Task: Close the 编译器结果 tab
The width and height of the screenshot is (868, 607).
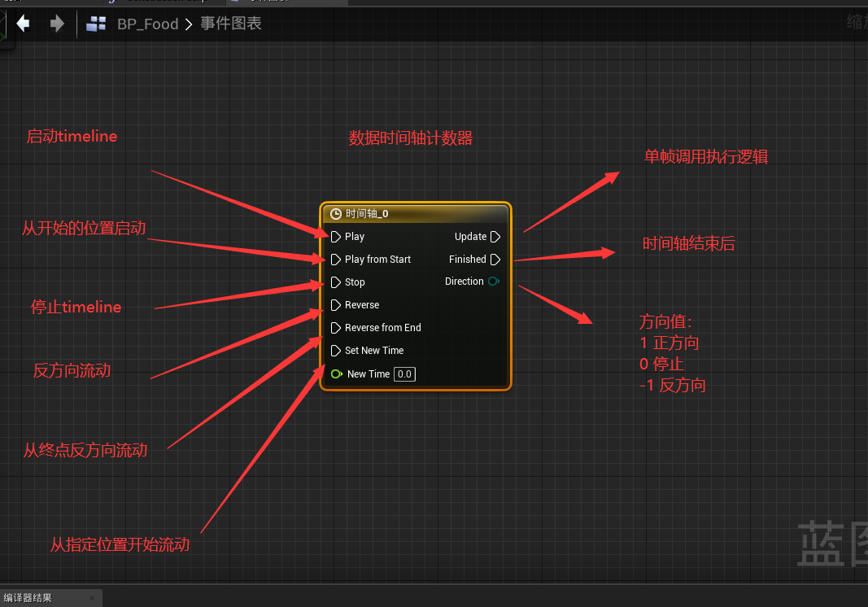Action: (x=91, y=598)
